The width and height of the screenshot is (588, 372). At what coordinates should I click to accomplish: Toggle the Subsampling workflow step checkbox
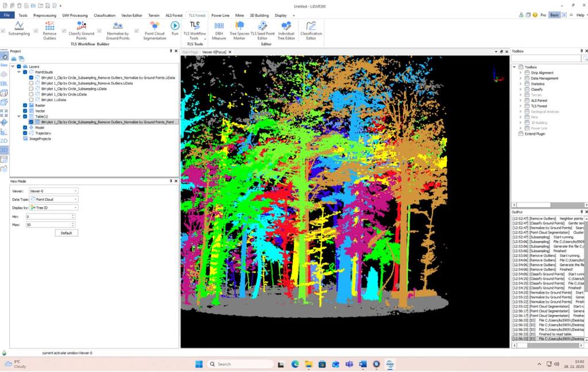[2, 30]
